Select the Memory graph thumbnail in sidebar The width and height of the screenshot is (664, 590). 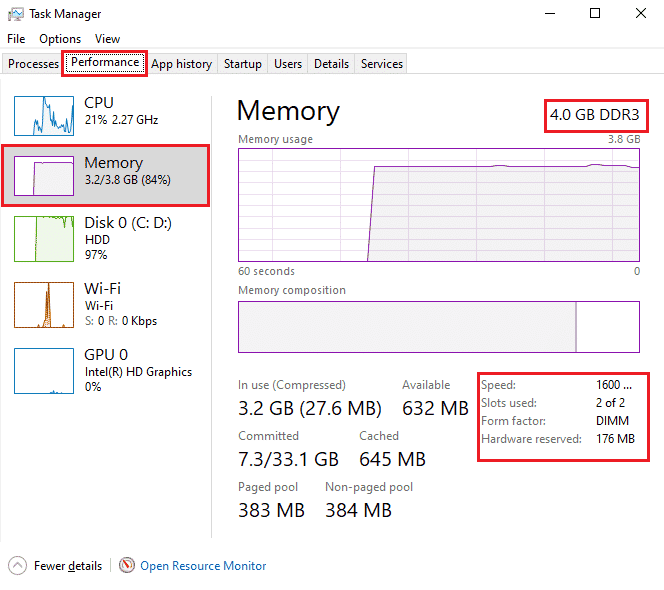[x=43, y=176]
